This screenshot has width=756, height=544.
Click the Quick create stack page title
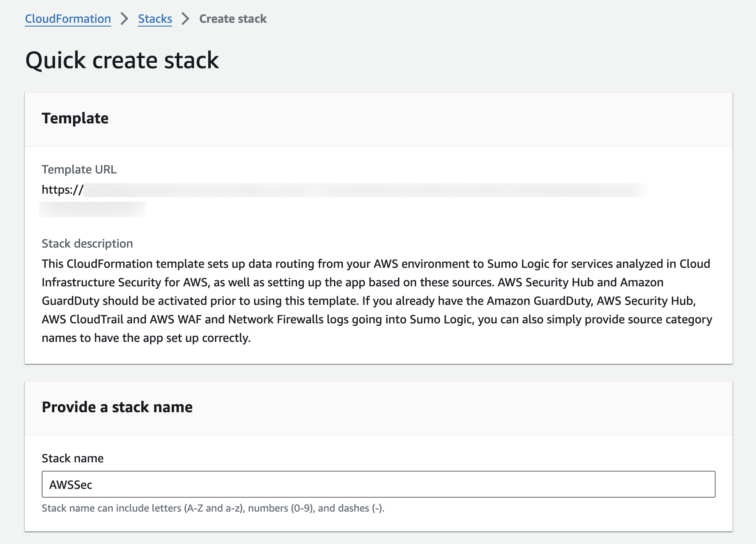[122, 60]
